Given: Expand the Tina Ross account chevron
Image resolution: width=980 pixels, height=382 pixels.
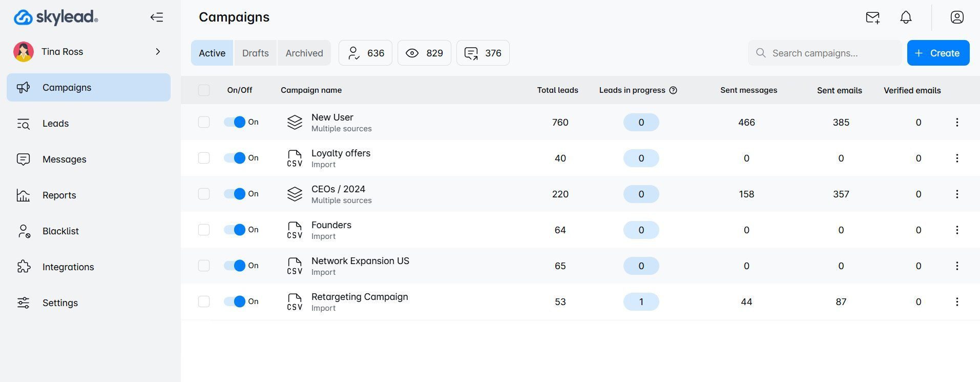Looking at the screenshot, I should pyautogui.click(x=158, y=52).
